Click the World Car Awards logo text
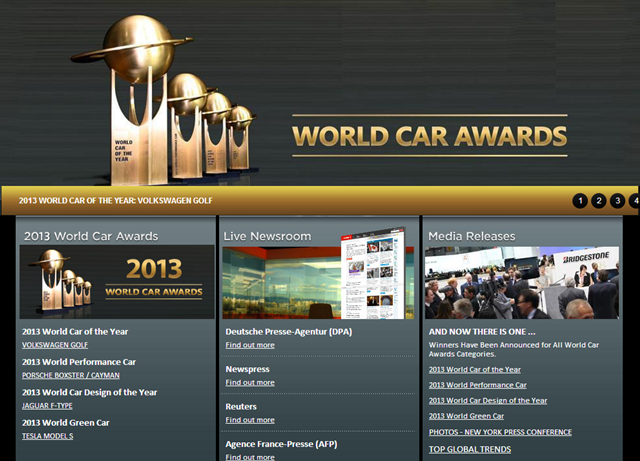640x461 pixels. [x=429, y=135]
